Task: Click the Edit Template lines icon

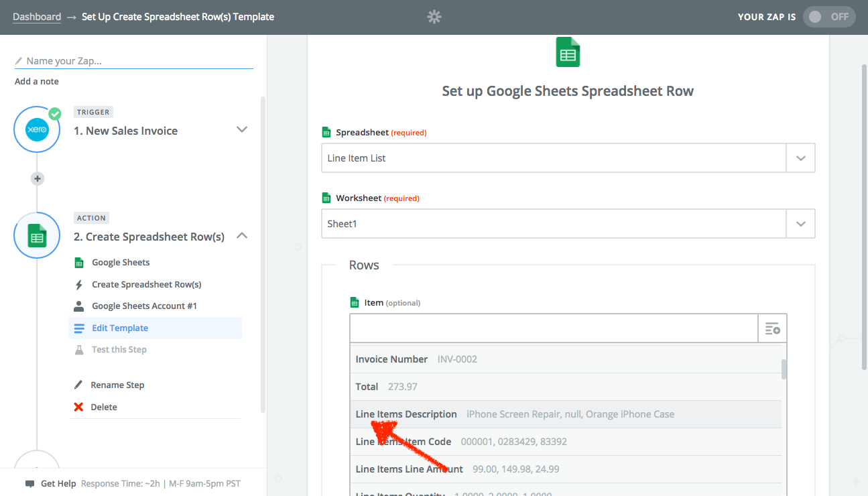Action: click(x=79, y=328)
